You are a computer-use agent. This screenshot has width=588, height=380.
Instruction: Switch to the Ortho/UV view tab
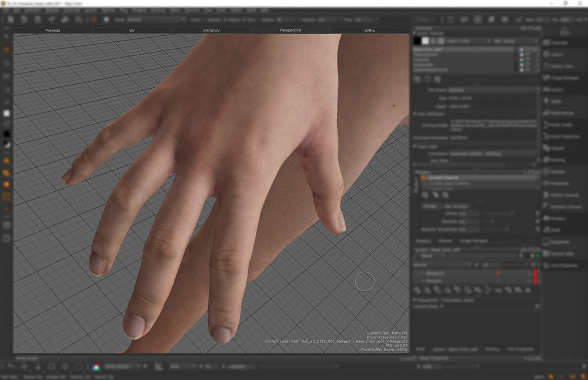click(211, 30)
